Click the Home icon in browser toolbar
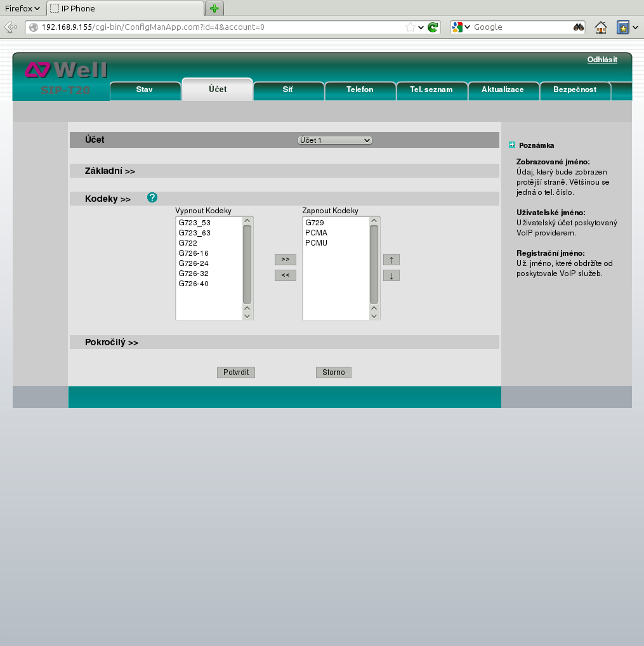 [x=600, y=27]
